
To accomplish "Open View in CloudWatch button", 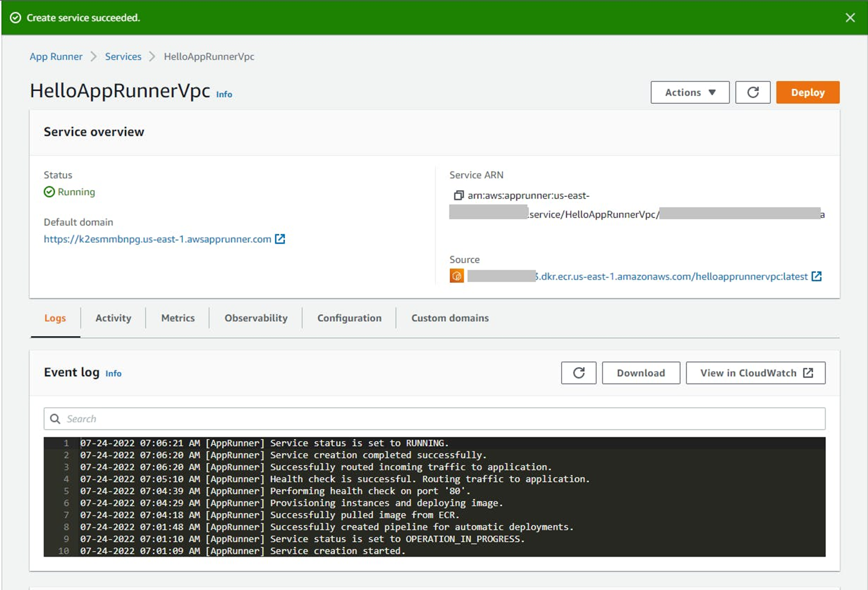I will [756, 373].
